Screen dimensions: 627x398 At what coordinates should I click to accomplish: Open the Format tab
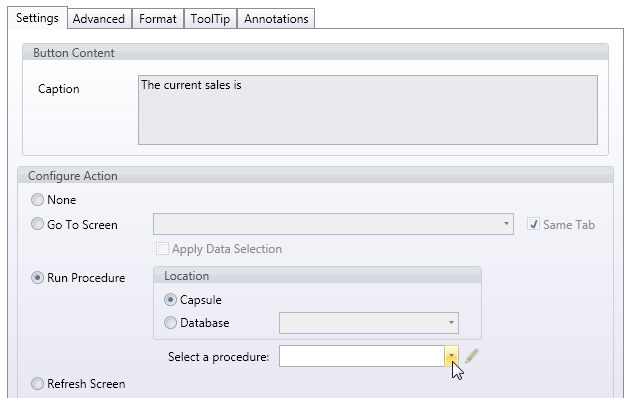[x=158, y=19]
